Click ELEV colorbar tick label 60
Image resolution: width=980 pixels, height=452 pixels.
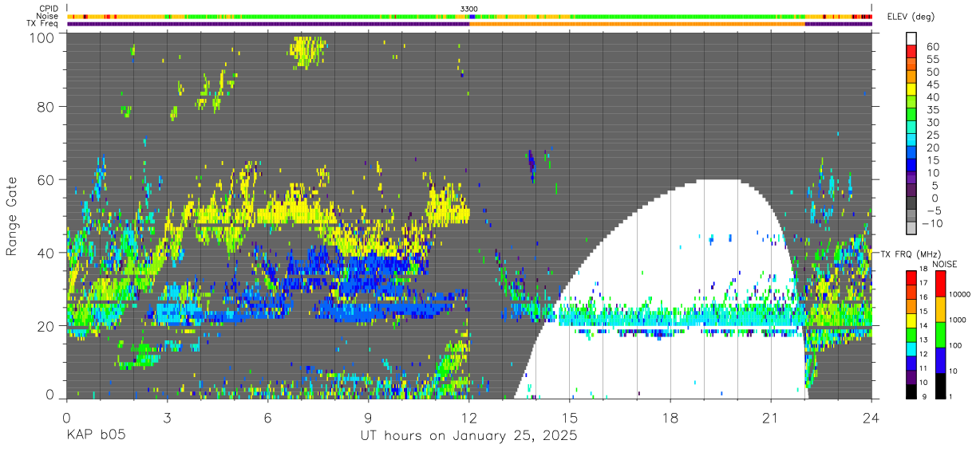point(932,47)
